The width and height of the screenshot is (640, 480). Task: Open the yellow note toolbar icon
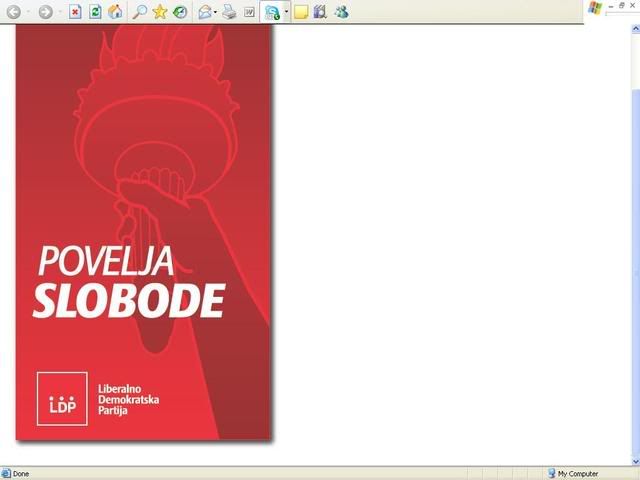[301, 12]
